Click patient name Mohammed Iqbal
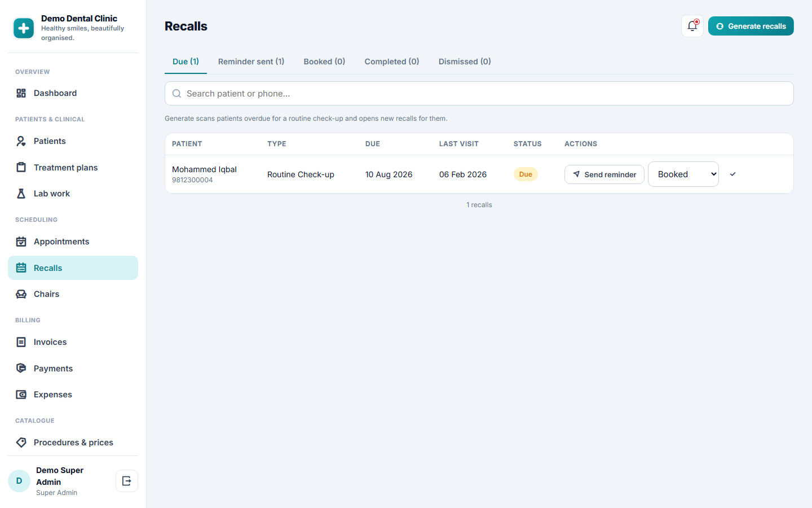Image resolution: width=812 pixels, height=508 pixels. [x=204, y=169]
